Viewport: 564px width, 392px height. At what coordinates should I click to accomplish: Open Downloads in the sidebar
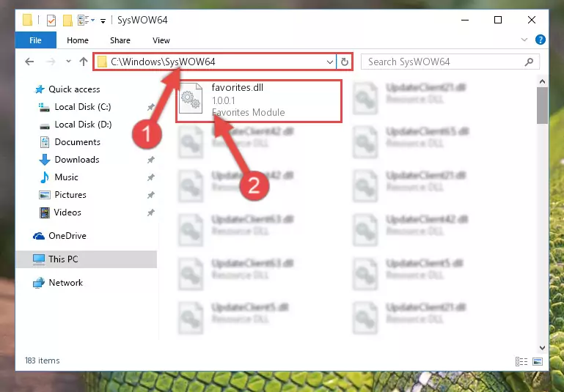(77, 160)
